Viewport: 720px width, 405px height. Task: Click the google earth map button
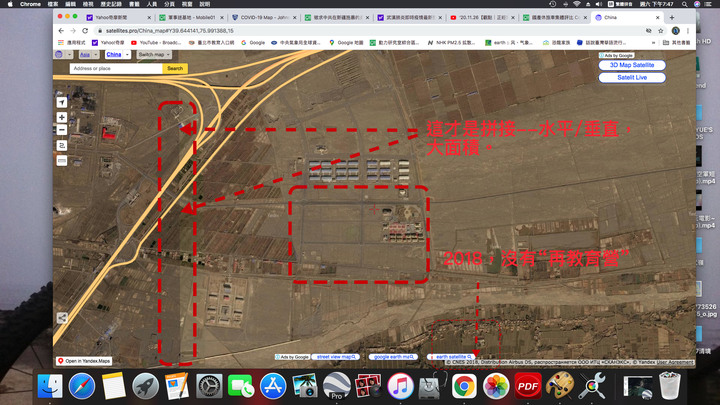[394, 357]
